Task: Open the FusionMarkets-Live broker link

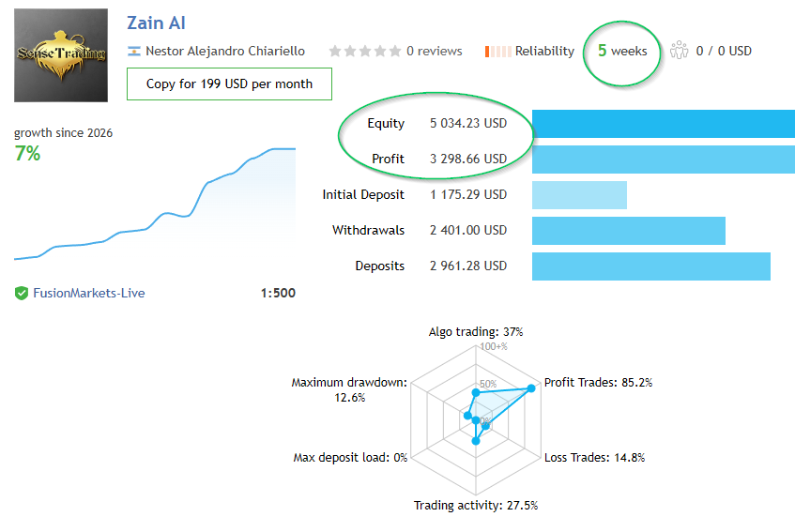Action: [x=89, y=293]
